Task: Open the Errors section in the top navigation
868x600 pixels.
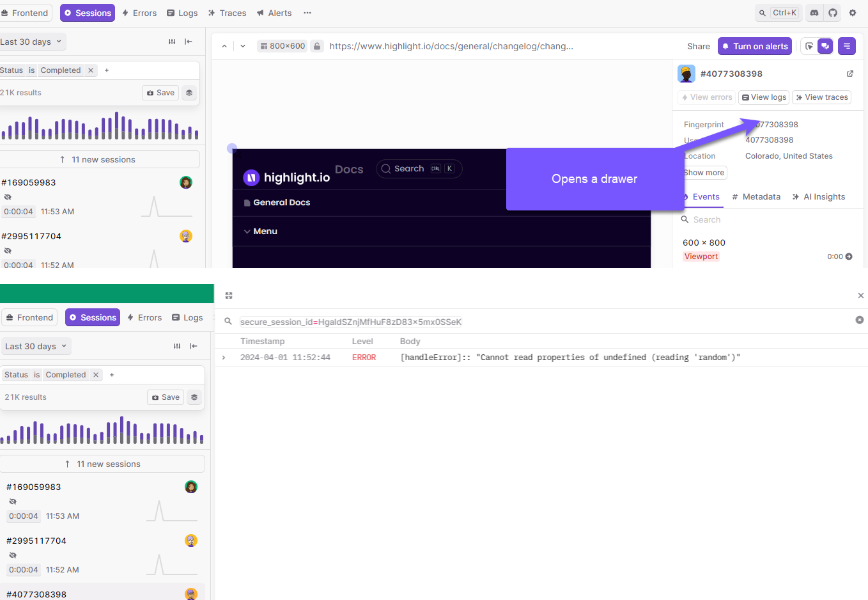Action: (x=139, y=13)
